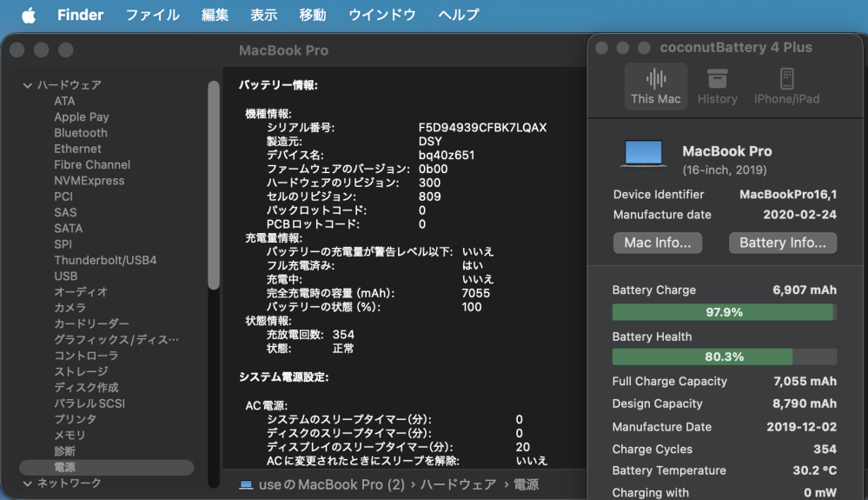
Task: Select 診断 in the sidebar
Action: (64, 451)
